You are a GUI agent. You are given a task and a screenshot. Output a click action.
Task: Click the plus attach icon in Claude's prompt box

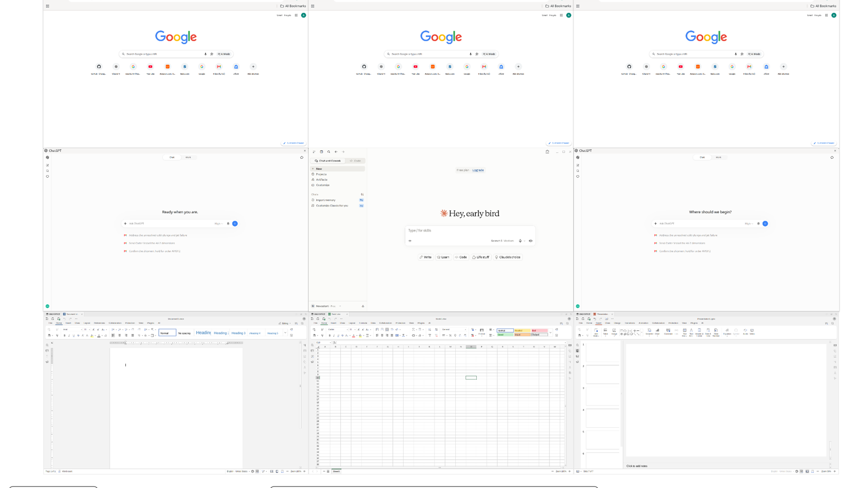410,241
